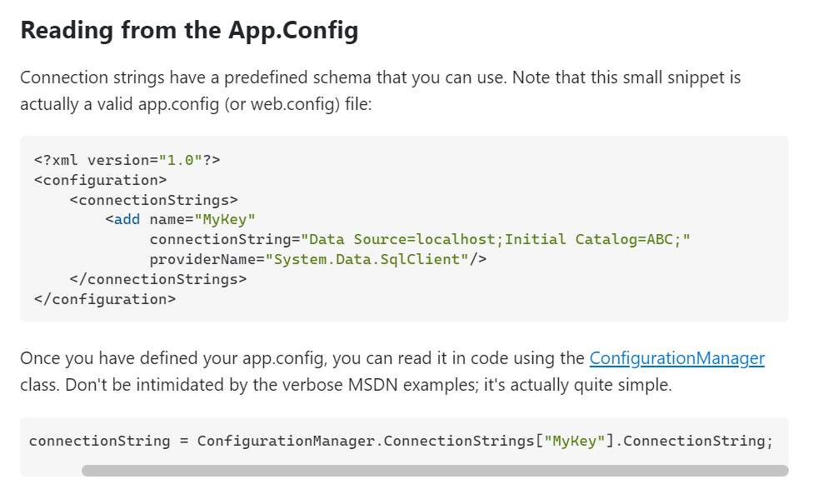
Task: Click the 'predefined schema' text in first paragraph
Action: pyautogui.click(x=297, y=77)
